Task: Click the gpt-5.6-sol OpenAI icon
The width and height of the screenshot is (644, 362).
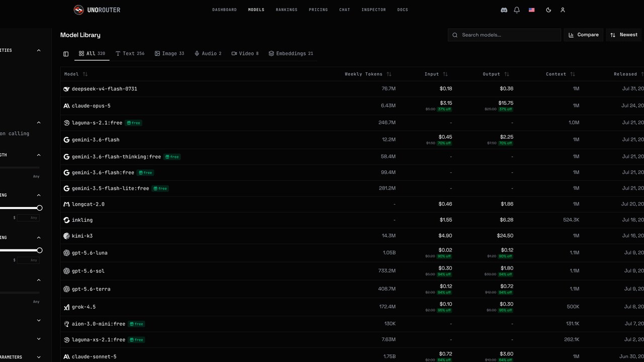Action: [66, 271]
